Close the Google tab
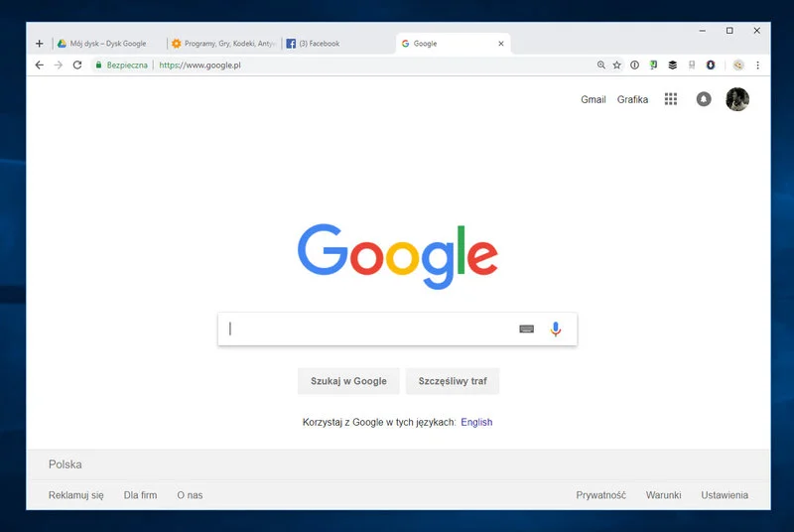The image size is (794, 532). click(501, 44)
